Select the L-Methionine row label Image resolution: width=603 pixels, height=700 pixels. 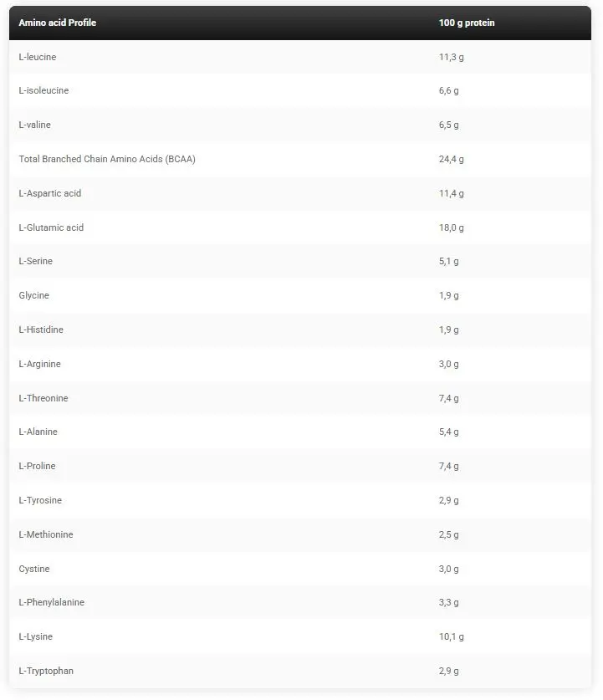46,534
